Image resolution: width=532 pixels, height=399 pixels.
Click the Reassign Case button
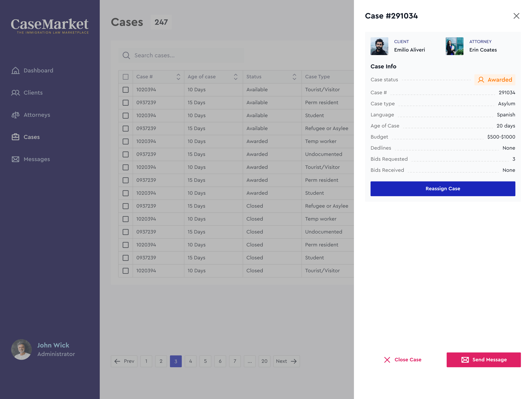coord(443,189)
